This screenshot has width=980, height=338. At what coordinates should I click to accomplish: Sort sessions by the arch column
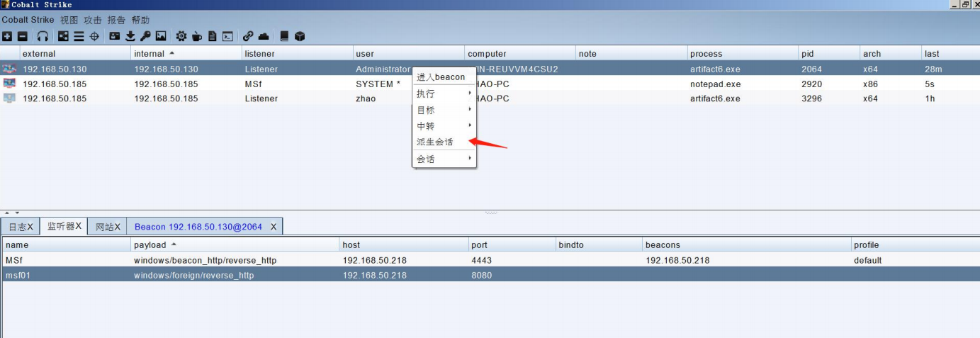click(x=891, y=53)
